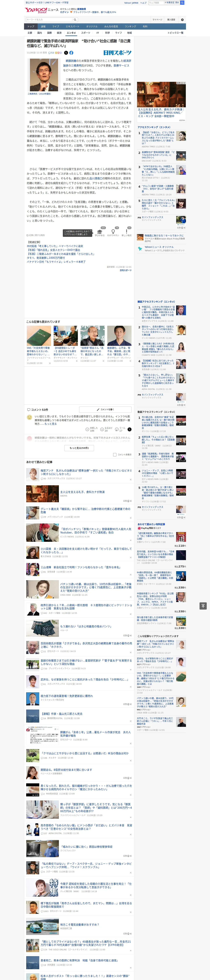Click the blue web search button at the top right
Screen dimensions: 210x980
coord(182,3)
